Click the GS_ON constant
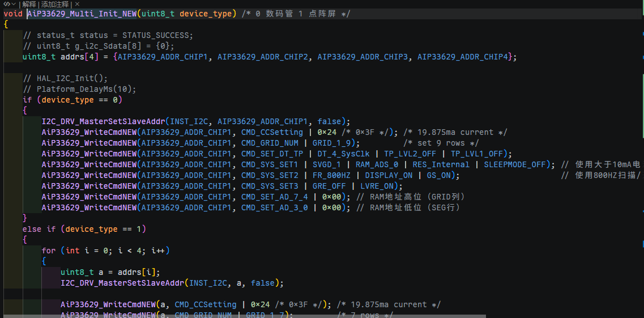 (438, 175)
